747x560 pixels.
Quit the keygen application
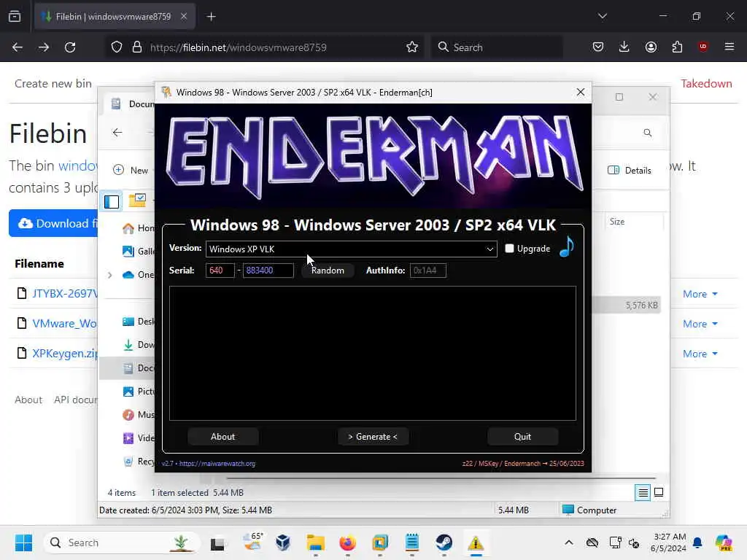click(522, 437)
